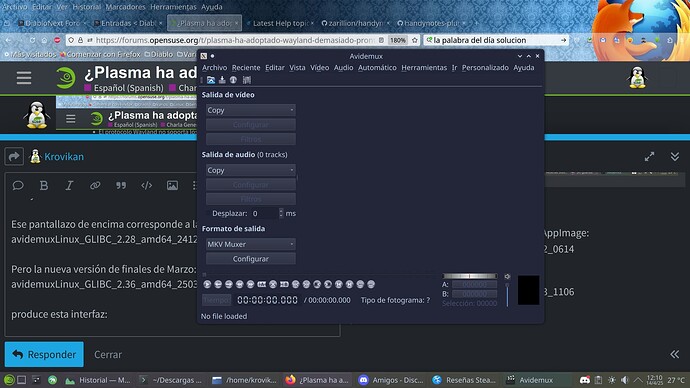
Task: Open the audio output Copy dropdown
Action: [x=250, y=170]
